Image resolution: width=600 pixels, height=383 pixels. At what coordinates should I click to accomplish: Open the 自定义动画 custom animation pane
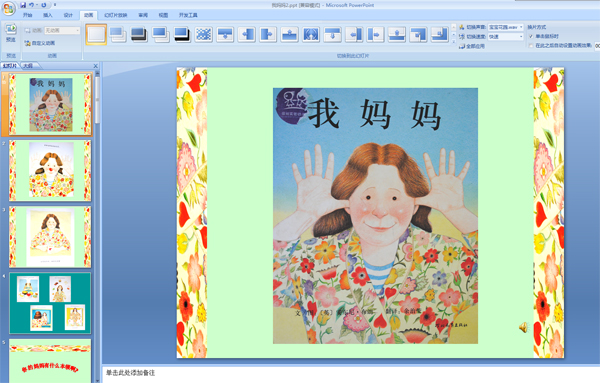click(40, 43)
